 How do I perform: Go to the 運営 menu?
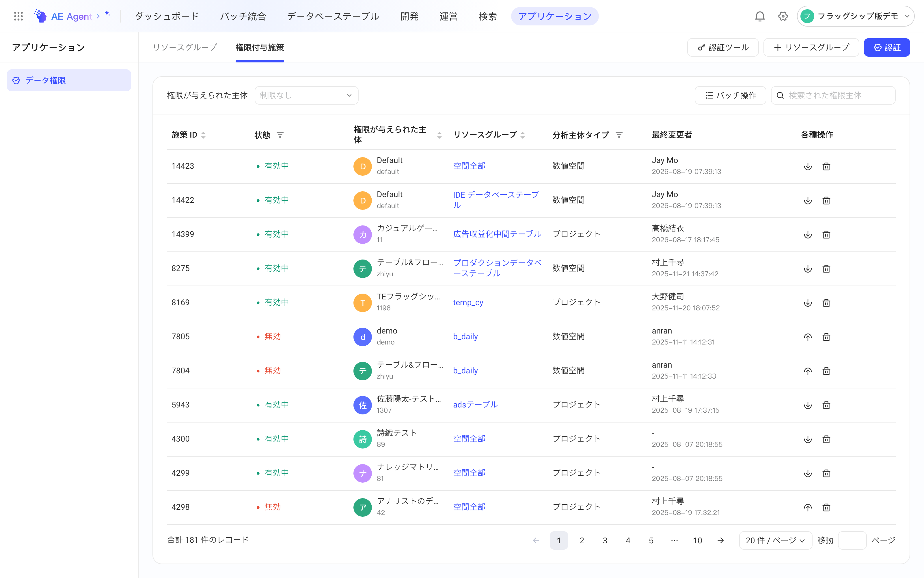pyautogui.click(x=448, y=16)
